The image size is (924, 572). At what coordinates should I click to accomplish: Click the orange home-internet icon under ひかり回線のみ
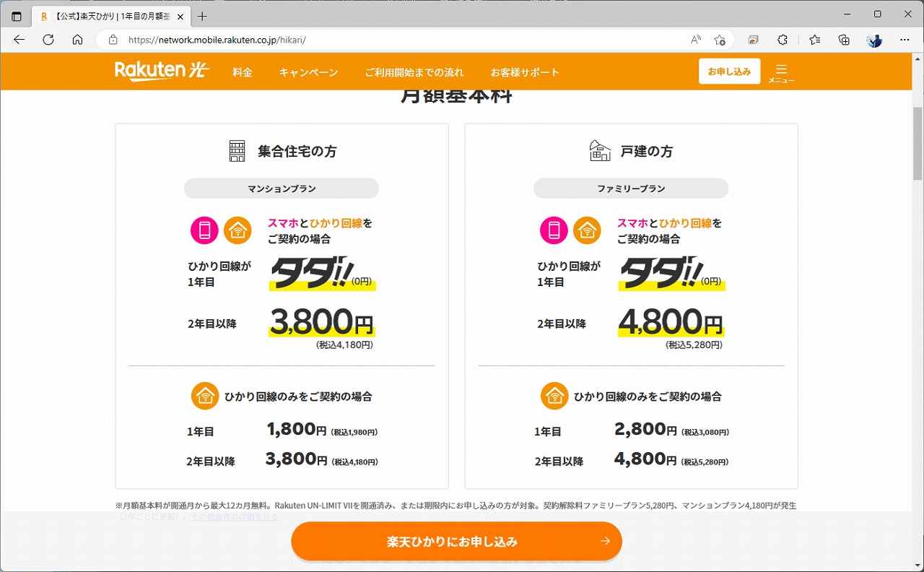pos(205,395)
